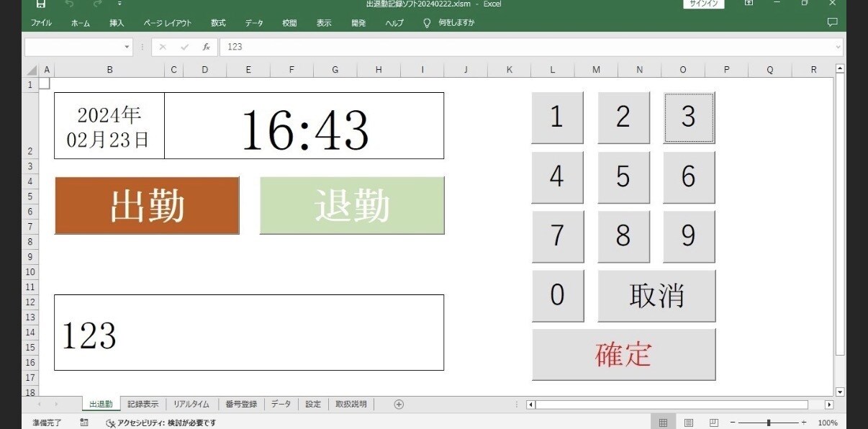Click the zoom in plus icon

[x=804, y=423]
